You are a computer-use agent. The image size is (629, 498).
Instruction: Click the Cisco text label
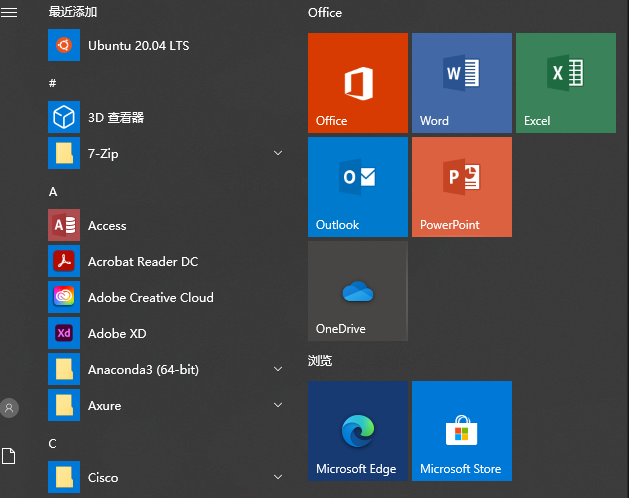pos(103,478)
